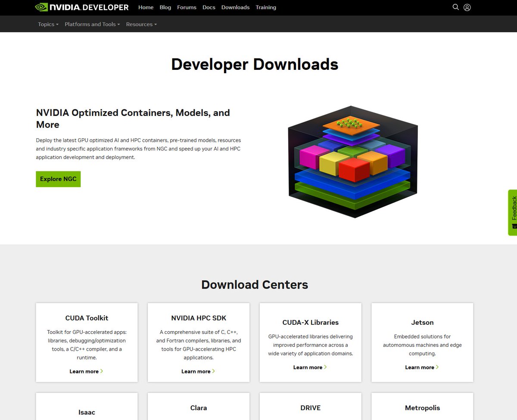Visit Forums from the top menu
The width and height of the screenshot is (517, 420).
187,7
